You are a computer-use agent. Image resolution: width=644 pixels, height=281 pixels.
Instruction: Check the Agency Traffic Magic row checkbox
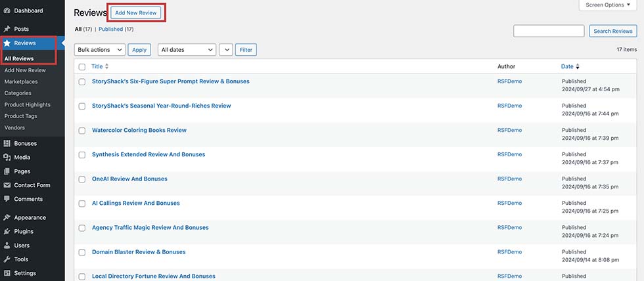tap(82, 228)
